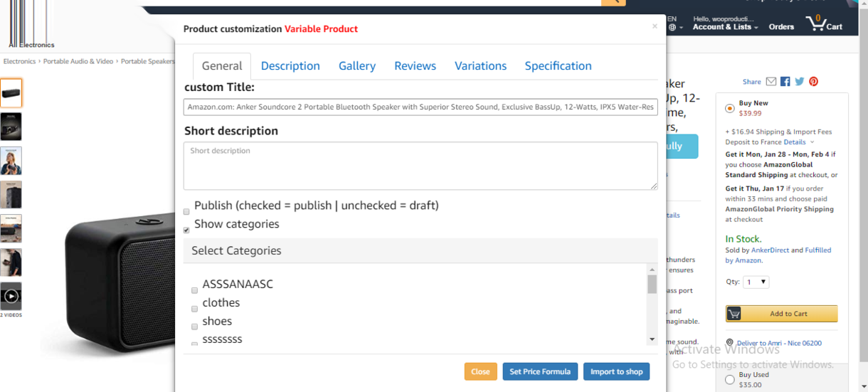Open the Specification tab
The width and height of the screenshot is (868, 392).
pos(558,65)
